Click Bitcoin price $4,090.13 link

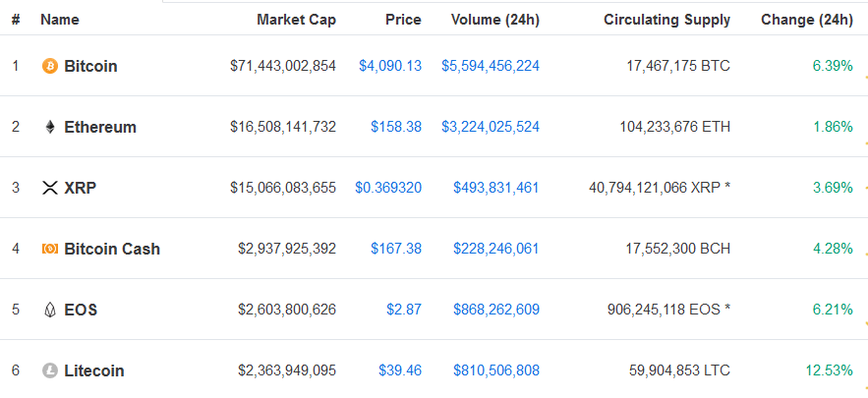tap(390, 67)
